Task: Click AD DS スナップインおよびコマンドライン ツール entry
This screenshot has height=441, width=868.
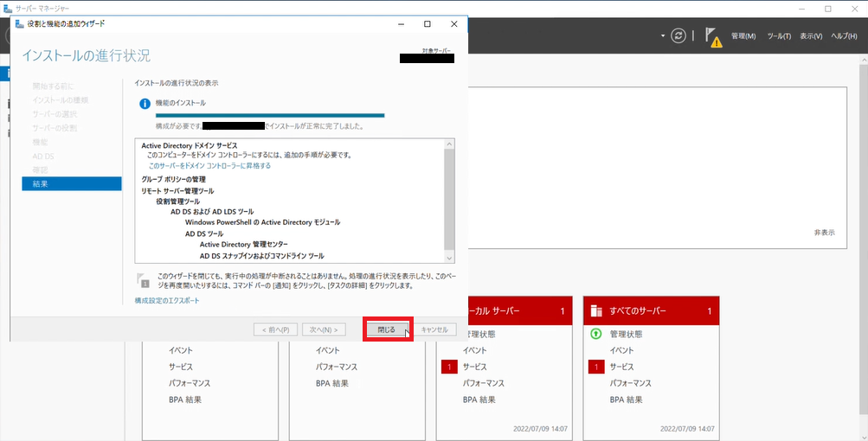Action: click(262, 256)
